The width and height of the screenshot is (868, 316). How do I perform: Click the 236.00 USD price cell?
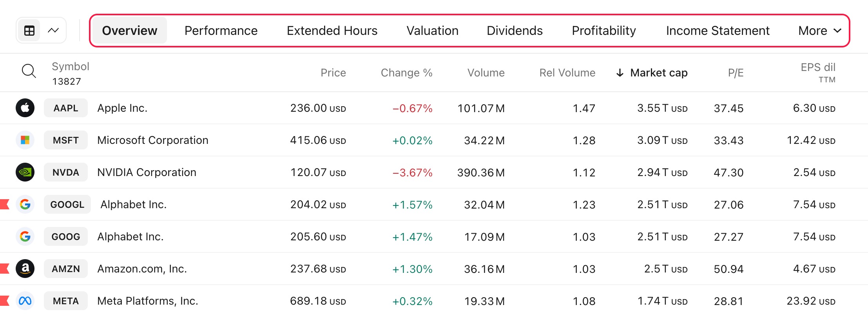[318, 108]
